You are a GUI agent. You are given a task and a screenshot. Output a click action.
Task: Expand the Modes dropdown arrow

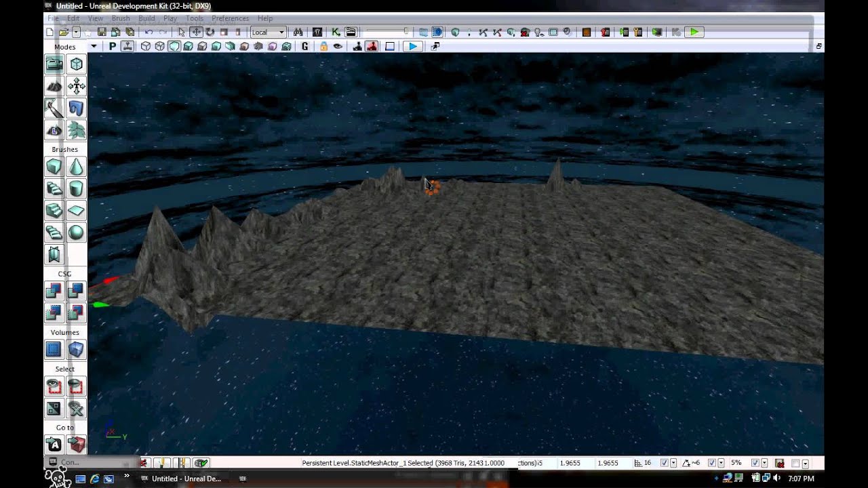point(94,46)
